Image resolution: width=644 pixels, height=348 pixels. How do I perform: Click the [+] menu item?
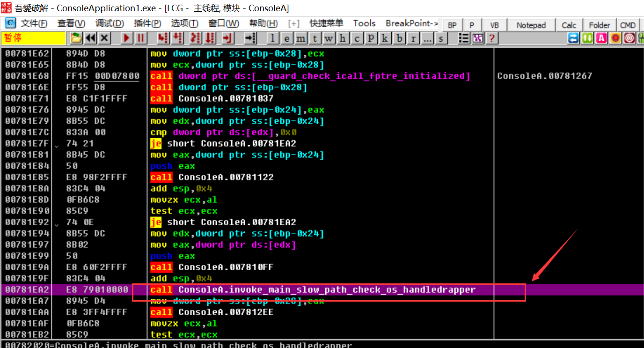294,23
